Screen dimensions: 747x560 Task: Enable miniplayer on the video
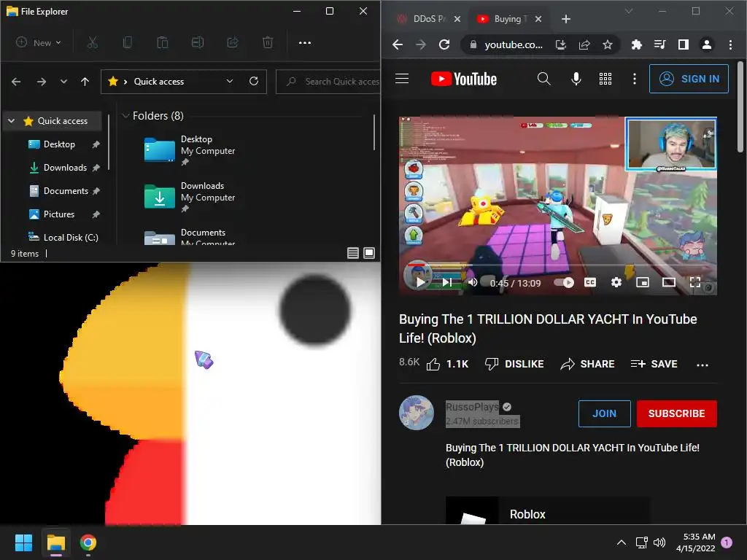[x=643, y=282]
